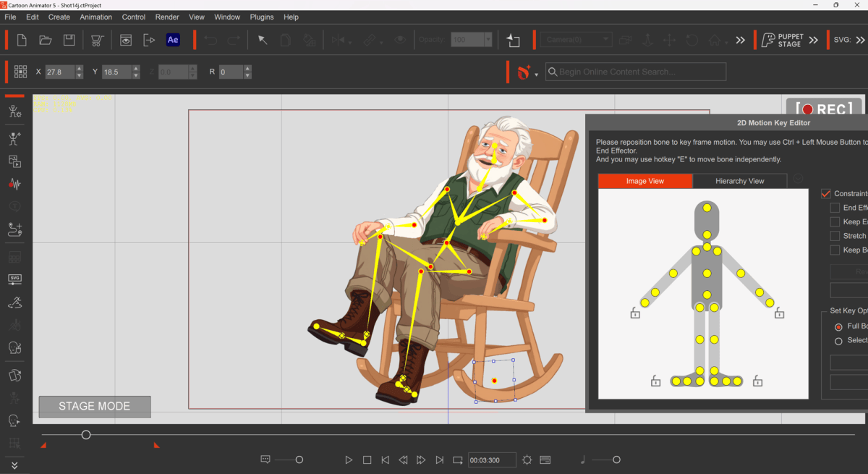Adjust the caption slider handle
Viewport: 868px width, 474px height.
(x=299, y=460)
